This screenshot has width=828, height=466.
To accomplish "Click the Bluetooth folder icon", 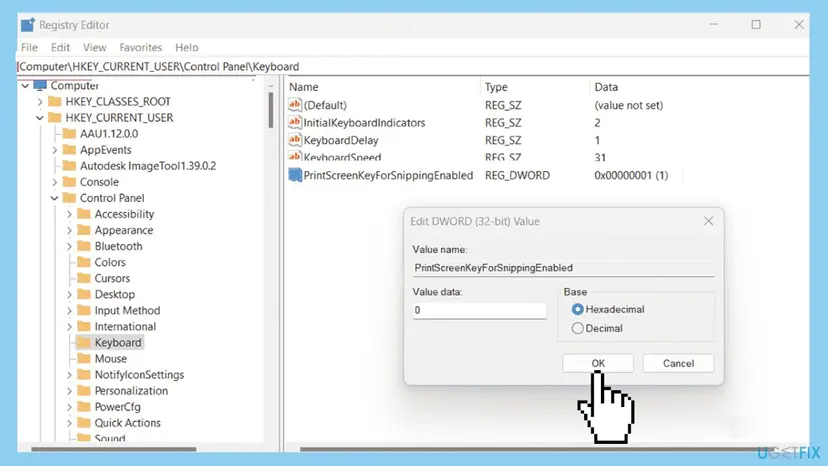I will (84, 246).
